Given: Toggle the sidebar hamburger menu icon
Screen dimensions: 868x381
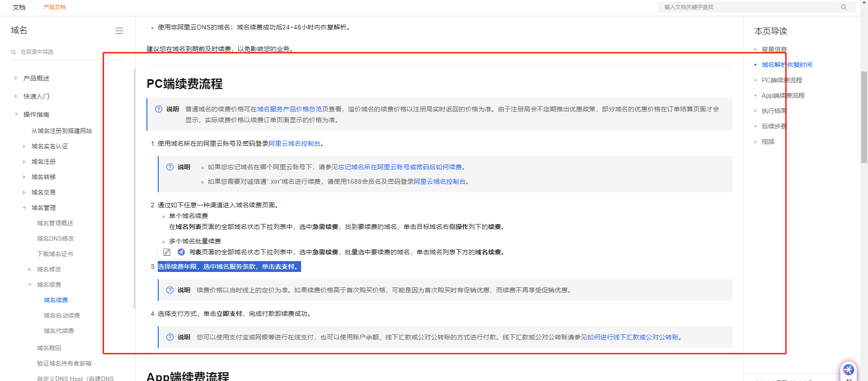Looking at the screenshot, I should pyautogui.click(x=119, y=31).
